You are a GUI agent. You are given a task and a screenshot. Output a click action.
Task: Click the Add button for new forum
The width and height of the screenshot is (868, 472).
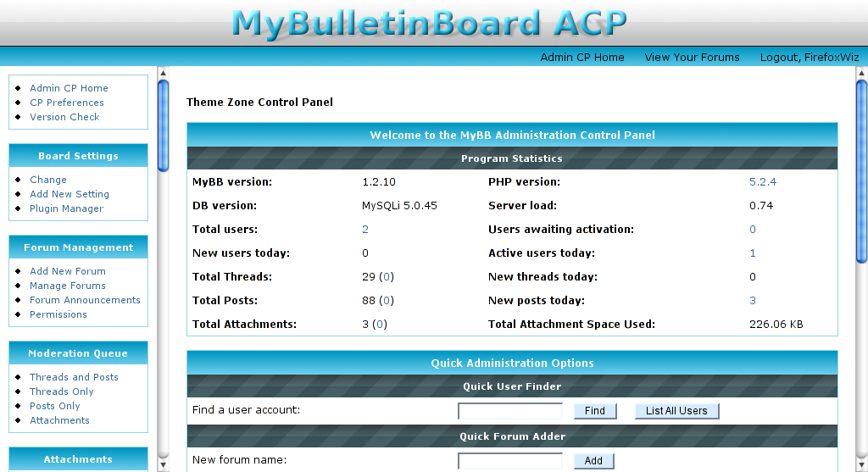593,461
